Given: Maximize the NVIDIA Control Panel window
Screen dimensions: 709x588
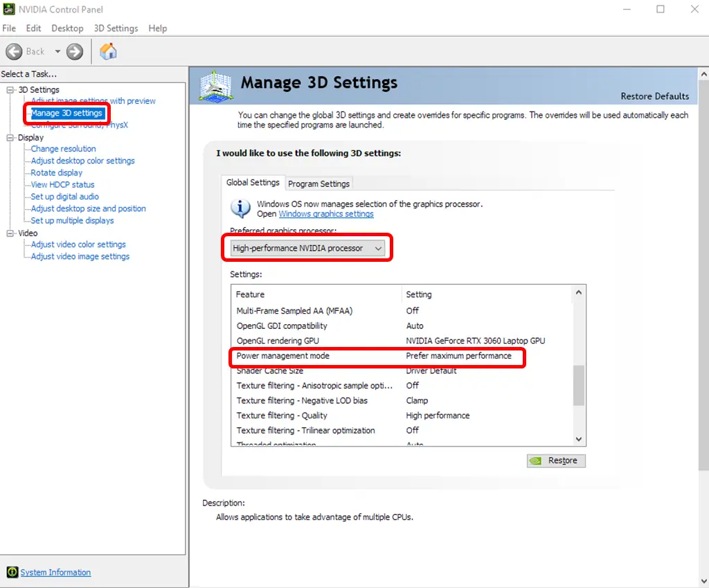Looking at the screenshot, I should click(x=661, y=9).
